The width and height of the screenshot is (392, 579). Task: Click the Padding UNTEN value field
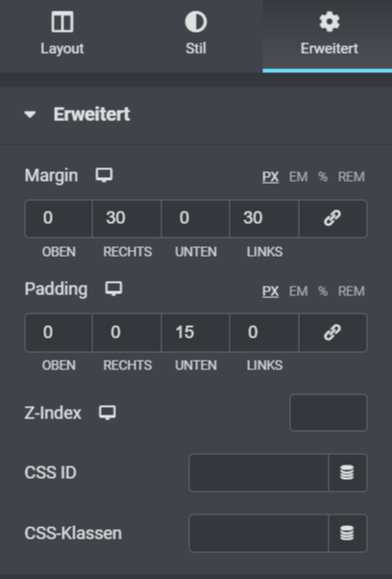(x=195, y=333)
